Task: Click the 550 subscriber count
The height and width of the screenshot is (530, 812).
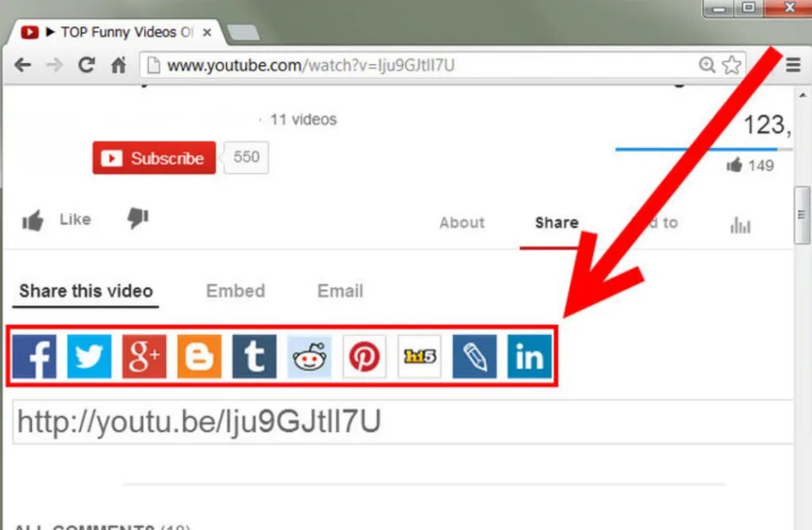Action: coord(247,157)
